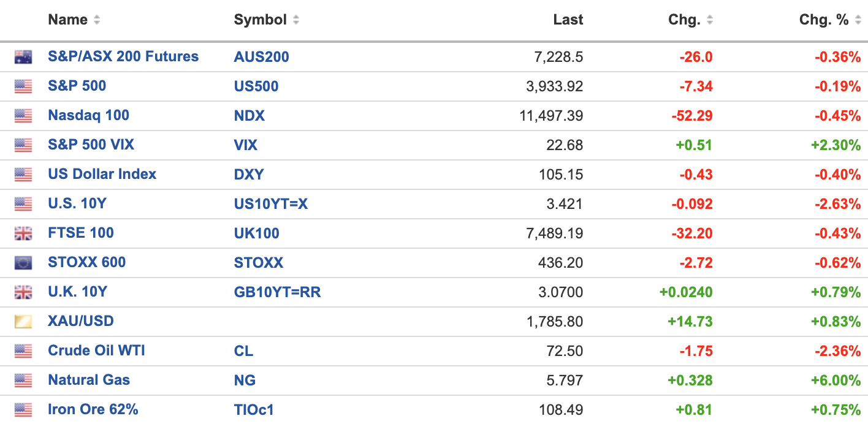Click the Australian flag icon beside S&P/ASX 200

(23, 57)
